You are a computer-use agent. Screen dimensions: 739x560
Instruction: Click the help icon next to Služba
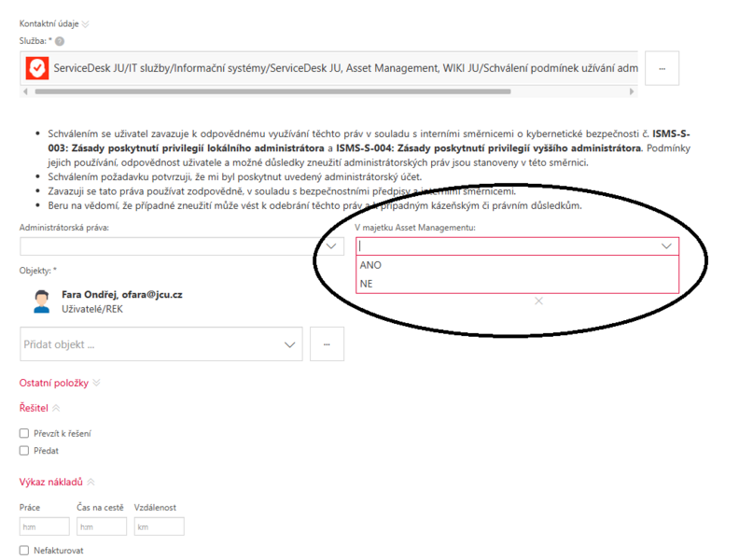tap(60, 41)
